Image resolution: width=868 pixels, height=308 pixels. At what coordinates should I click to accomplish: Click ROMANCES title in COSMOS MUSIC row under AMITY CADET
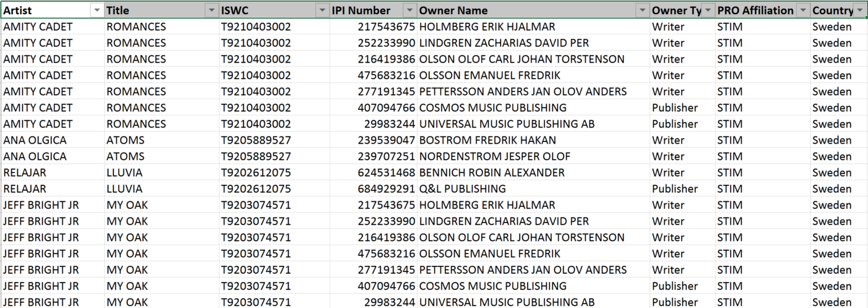(x=162, y=108)
